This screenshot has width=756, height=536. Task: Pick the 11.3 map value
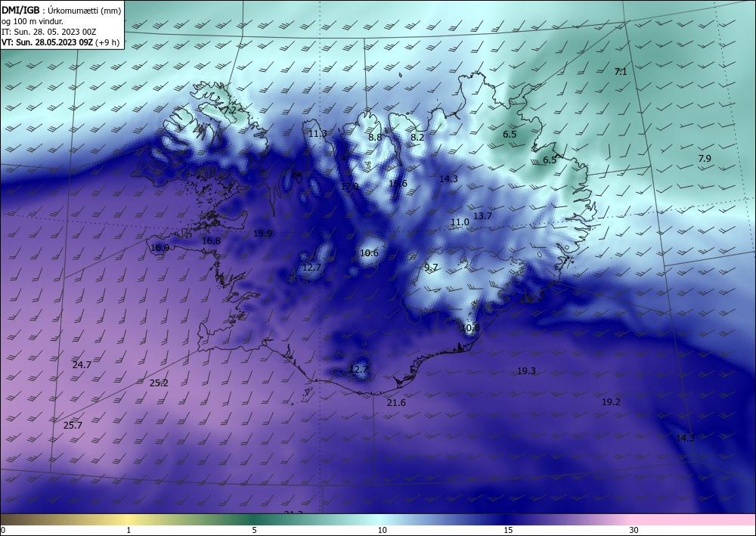tap(318, 134)
